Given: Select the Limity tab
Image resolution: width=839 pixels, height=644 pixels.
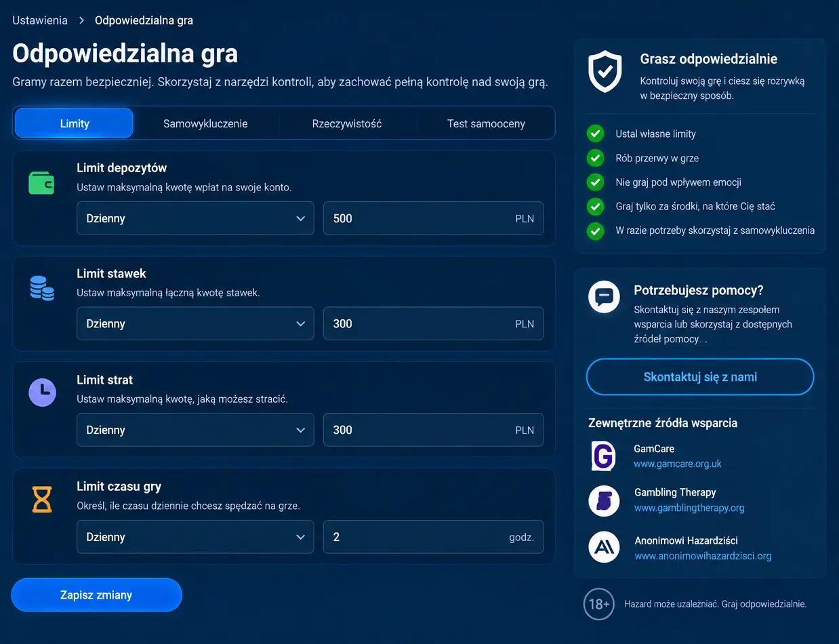Looking at the screenshot, I should pos(74,123).
